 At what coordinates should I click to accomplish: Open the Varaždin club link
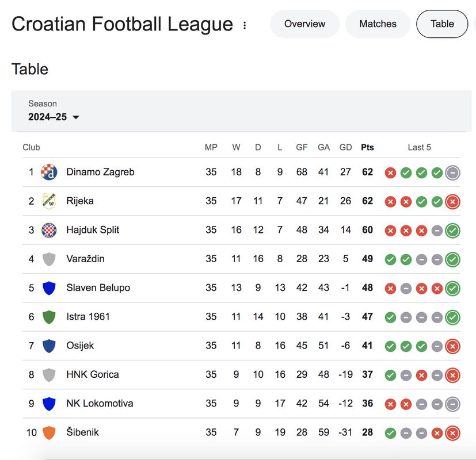pos(85,259)
